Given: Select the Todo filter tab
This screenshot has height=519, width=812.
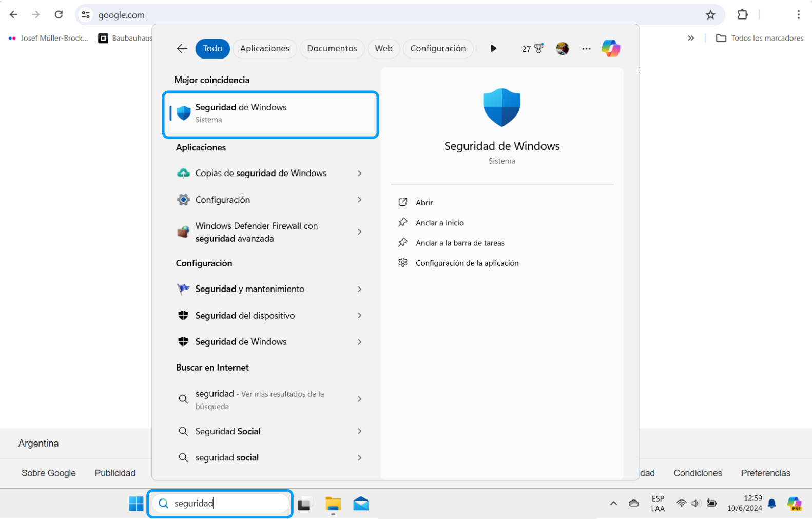Looking at the screenshot, I should pyautogui.click(x=212, y=49).
